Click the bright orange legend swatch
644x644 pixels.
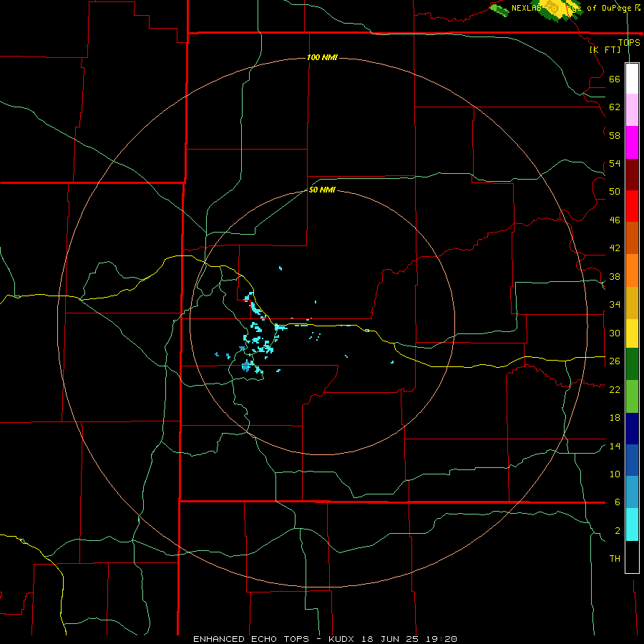pos(632,270)
